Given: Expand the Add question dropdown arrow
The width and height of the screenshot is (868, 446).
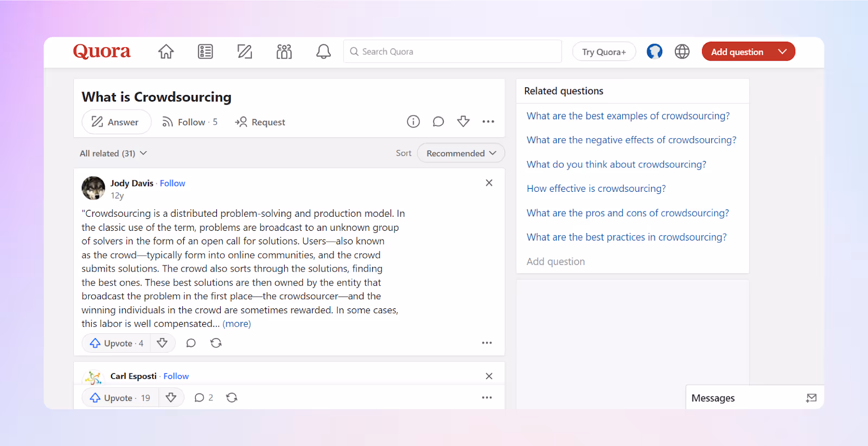Looking at the screenshot, I should 782,51.
